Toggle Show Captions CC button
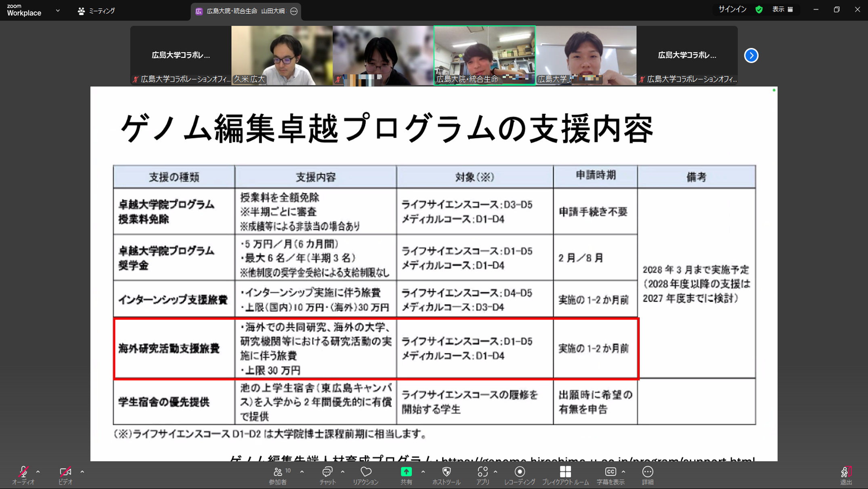This screenshot has width=868, height=489. pyautogui.click(x=610, y=472)
